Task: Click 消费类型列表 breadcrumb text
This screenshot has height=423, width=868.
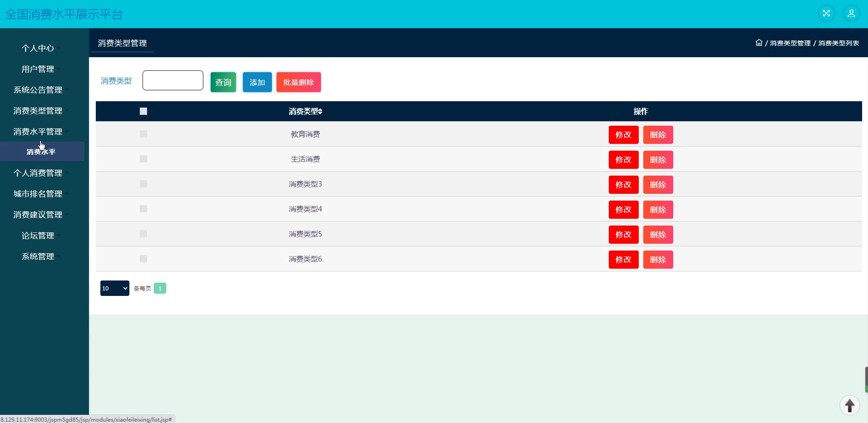Action: 838,43
